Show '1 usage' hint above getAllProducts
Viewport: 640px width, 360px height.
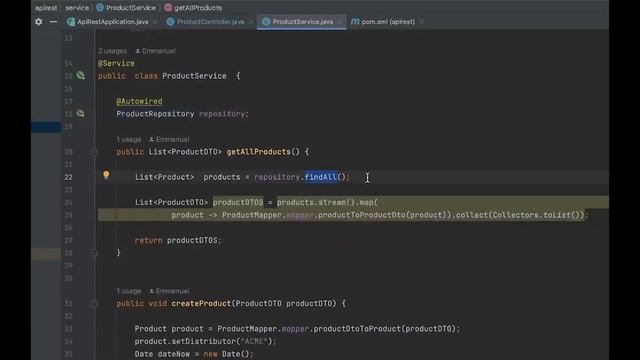pyautogui.click(x=129, y=140)
